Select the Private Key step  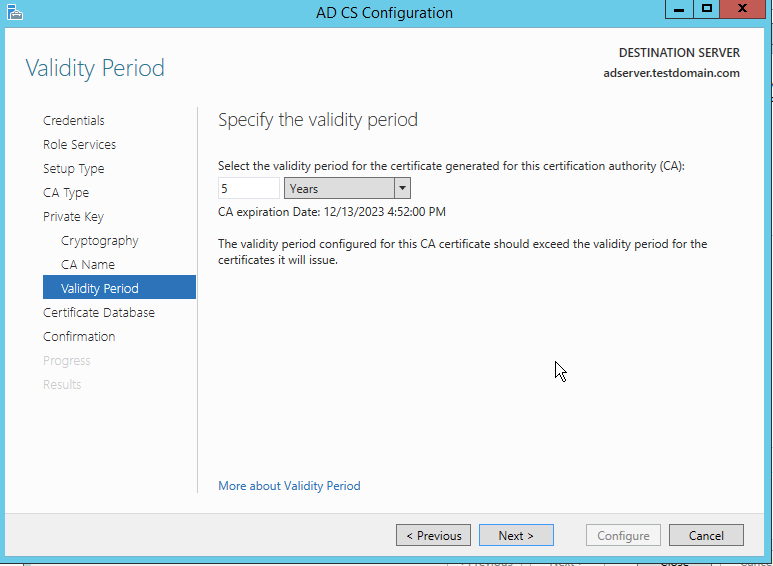pyautogui.click(x=73, y=217)
